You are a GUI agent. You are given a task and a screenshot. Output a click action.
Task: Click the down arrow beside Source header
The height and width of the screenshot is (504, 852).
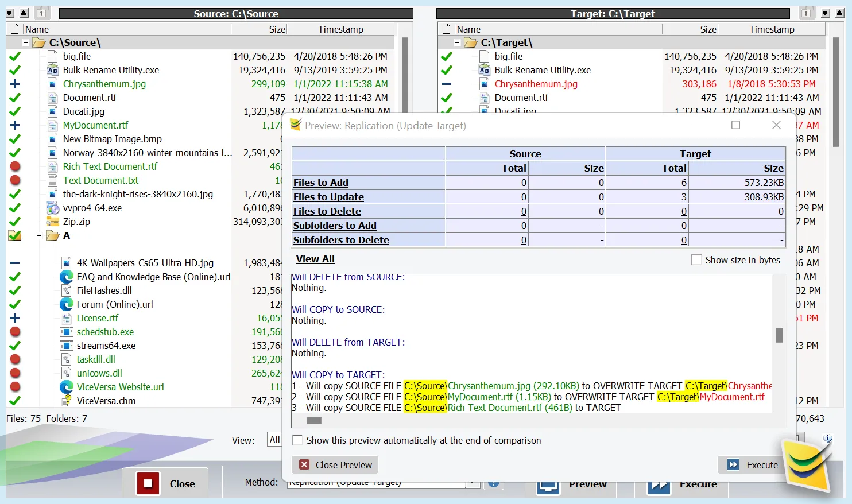tap(10, 13)
